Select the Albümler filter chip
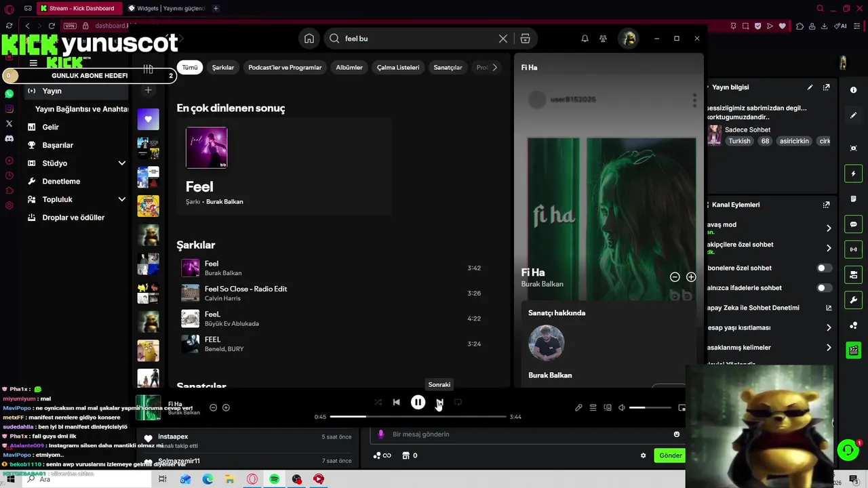This screenshot has width=868, height=488. point(349,67)
